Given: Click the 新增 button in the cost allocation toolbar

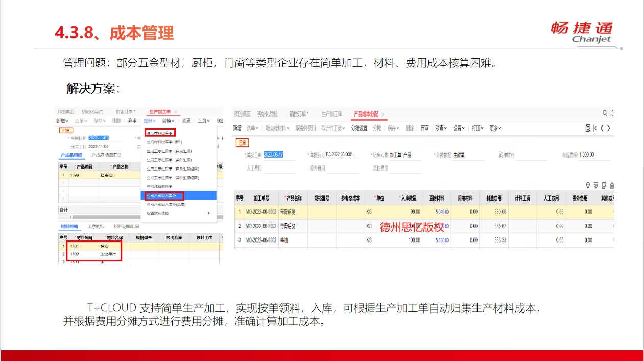Looking at the screenshot, I should pyautogui.click(x=237, y=128).
